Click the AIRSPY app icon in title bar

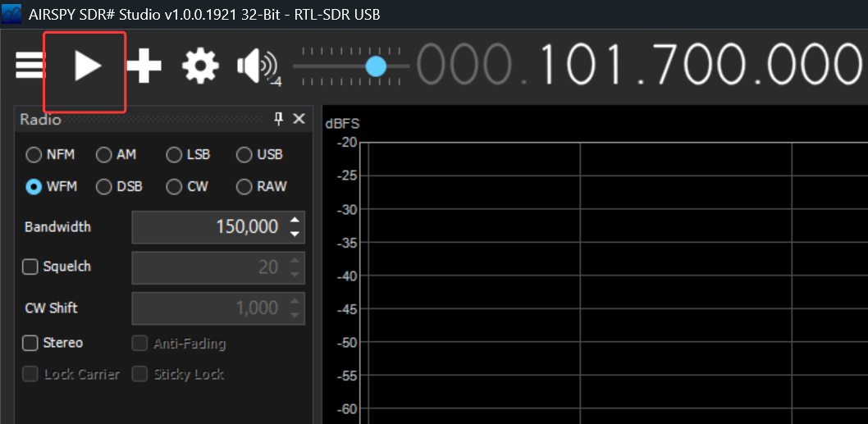coord(11,15)
